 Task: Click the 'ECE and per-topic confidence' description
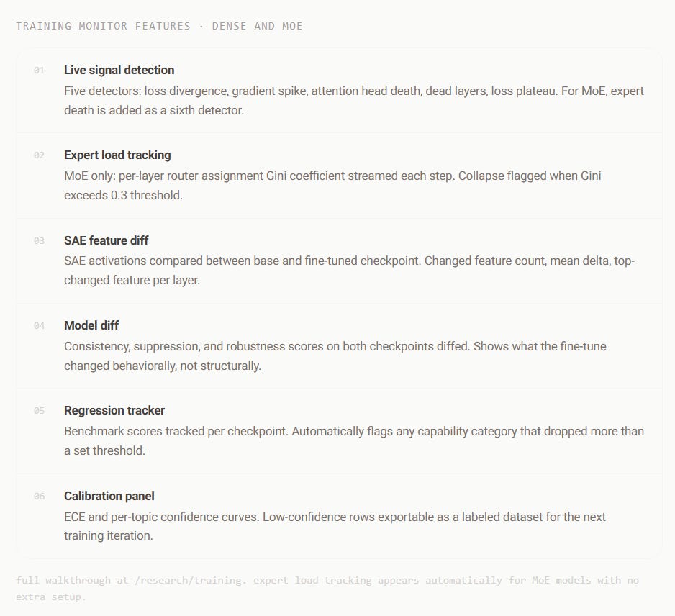click(335, 526)
